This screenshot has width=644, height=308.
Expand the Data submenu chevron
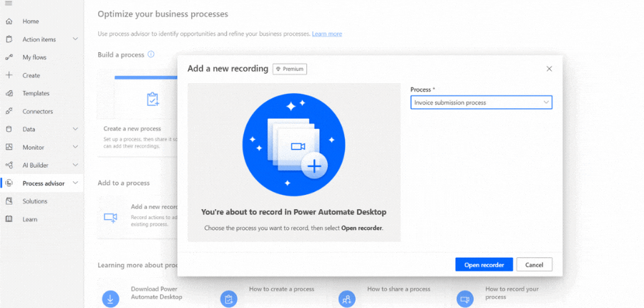[x=75, y=129]
